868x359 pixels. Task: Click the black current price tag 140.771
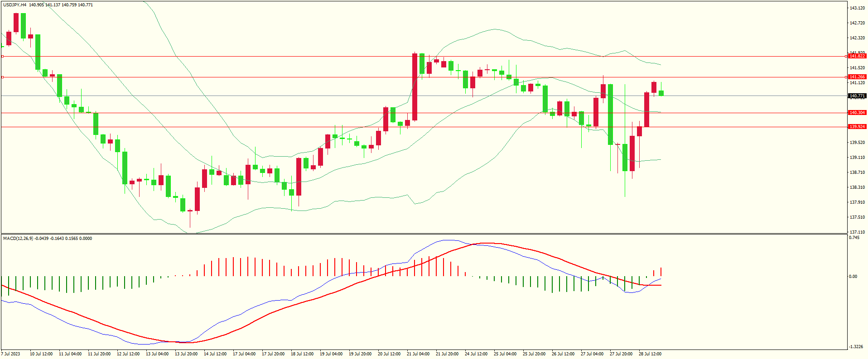tap(857, 96)
